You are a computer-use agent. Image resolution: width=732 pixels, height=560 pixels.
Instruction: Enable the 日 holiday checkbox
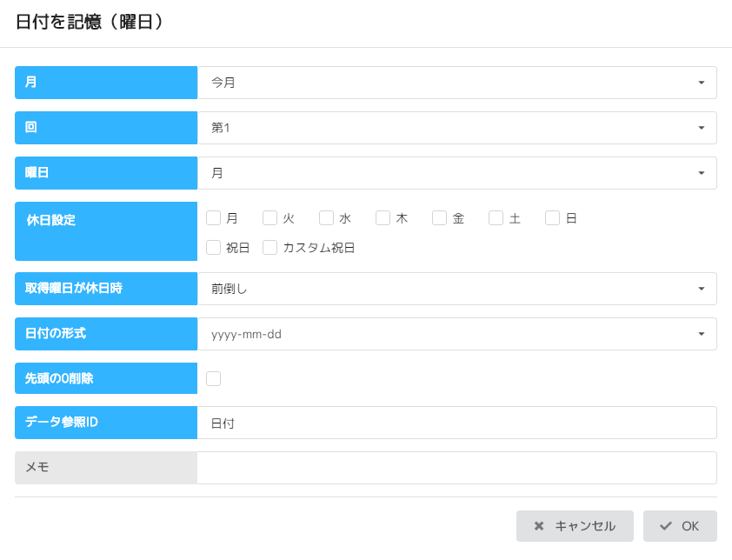553,218
